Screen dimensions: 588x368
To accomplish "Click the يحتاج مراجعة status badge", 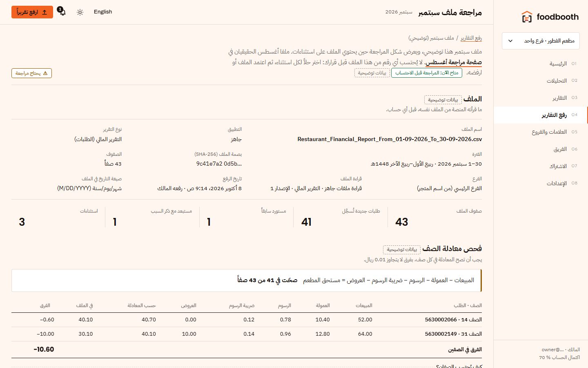I will [x=31, y=73].
